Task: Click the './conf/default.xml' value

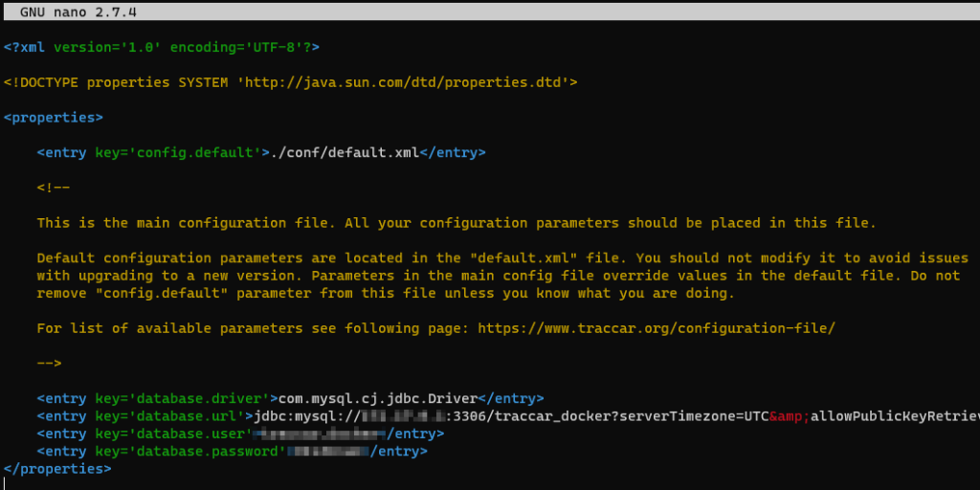Action: coord(345,152)
